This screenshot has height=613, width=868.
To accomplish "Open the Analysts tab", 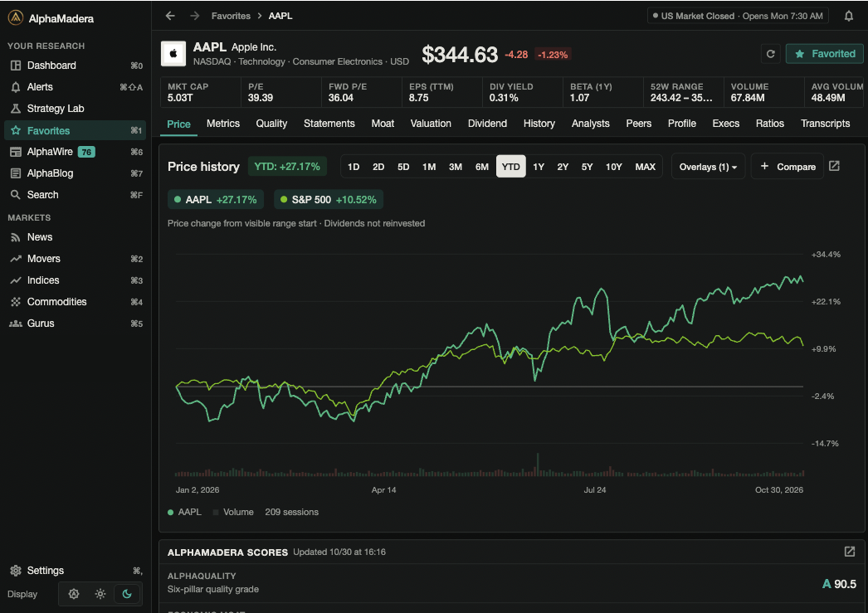I will click(591, 124).
